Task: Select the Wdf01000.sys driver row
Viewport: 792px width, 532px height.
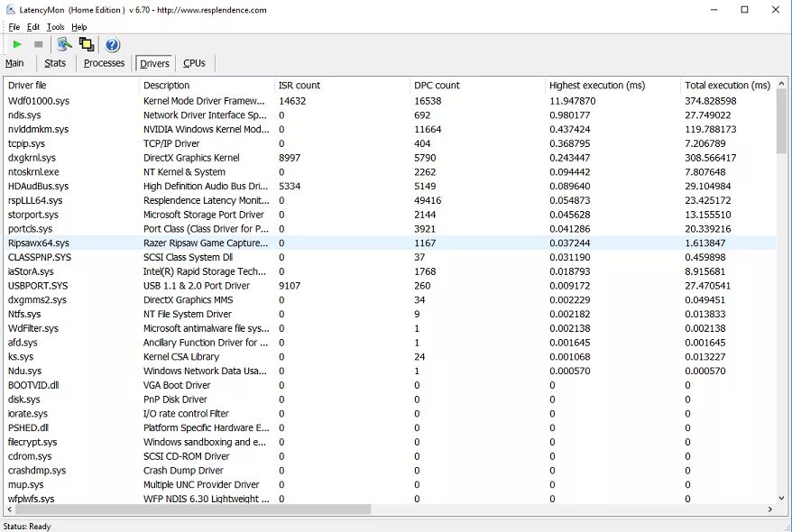Action: tap(390, 101)
